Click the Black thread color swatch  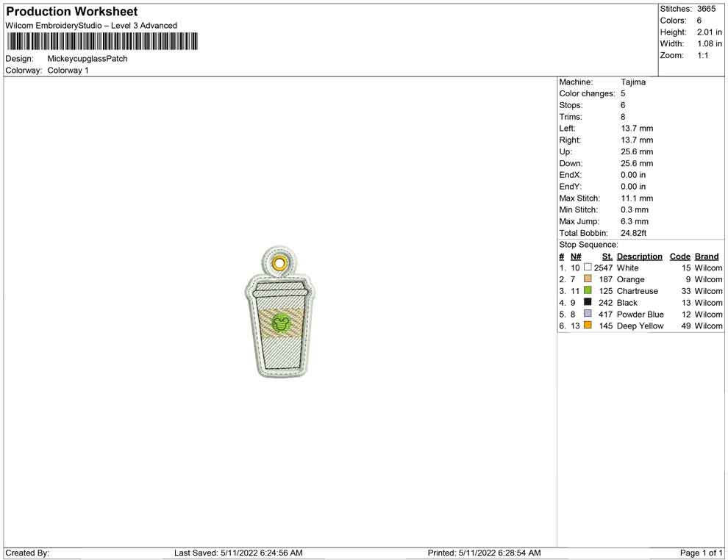coord(588,302)
